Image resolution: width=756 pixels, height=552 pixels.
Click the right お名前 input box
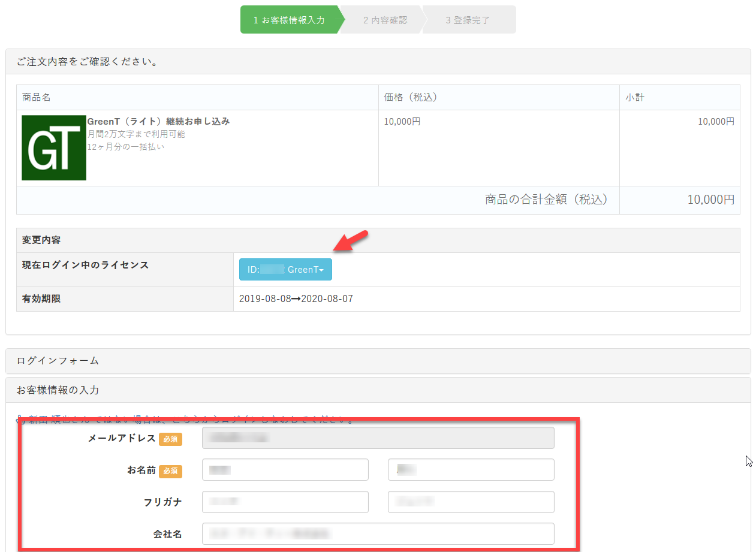coord(471,470)
